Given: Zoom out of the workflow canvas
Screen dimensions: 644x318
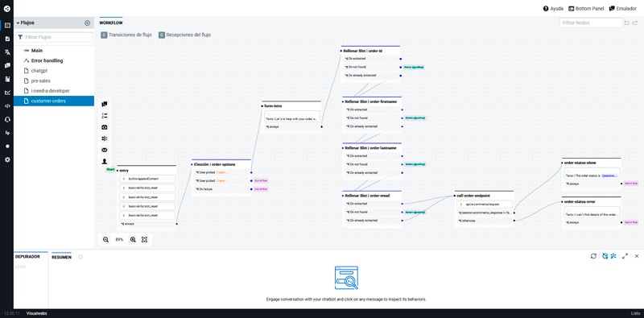Looking at the screenshot, I should coord(106,240).
